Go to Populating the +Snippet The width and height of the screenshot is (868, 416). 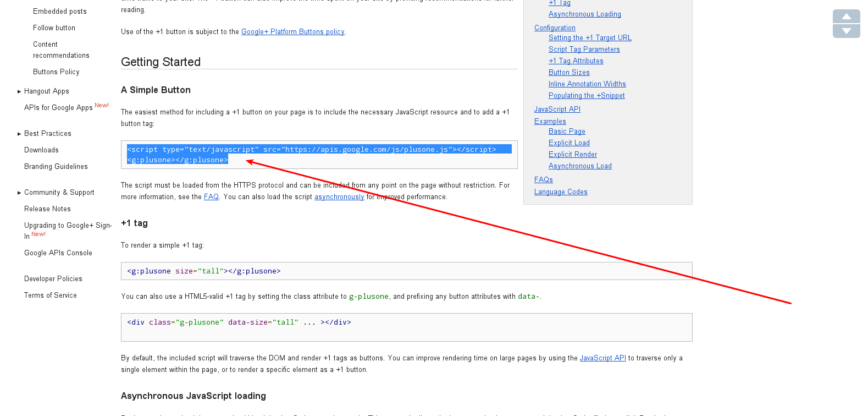click(587, 96)
